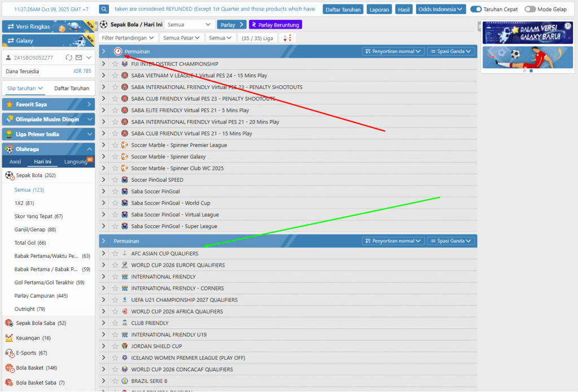Switch to Daftar Taruhan tab in bet slip

tap(71, 88)
